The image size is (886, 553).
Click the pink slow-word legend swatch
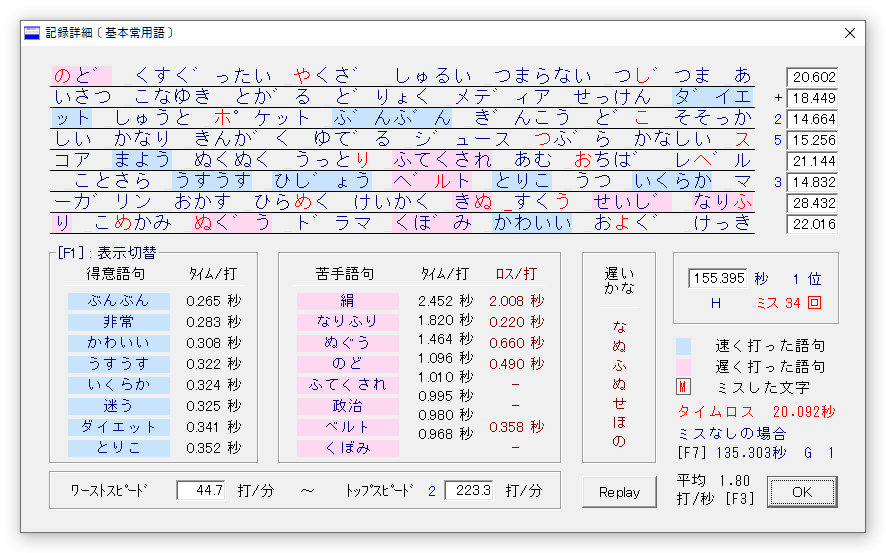point(683,367)
